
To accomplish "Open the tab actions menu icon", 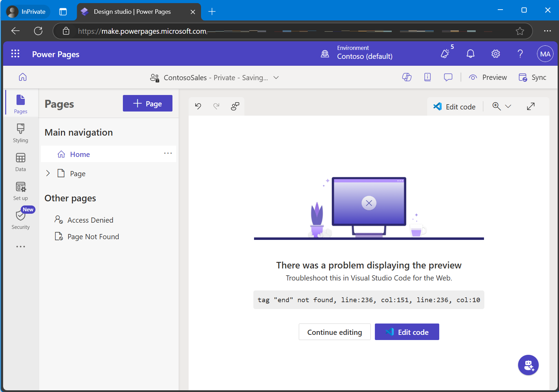I will (x=63, y=12).
